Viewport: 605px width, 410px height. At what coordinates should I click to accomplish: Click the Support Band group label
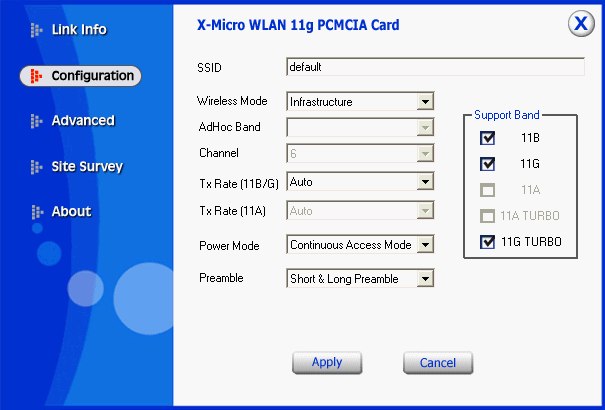pyautogui.click(x=507, y=115)
